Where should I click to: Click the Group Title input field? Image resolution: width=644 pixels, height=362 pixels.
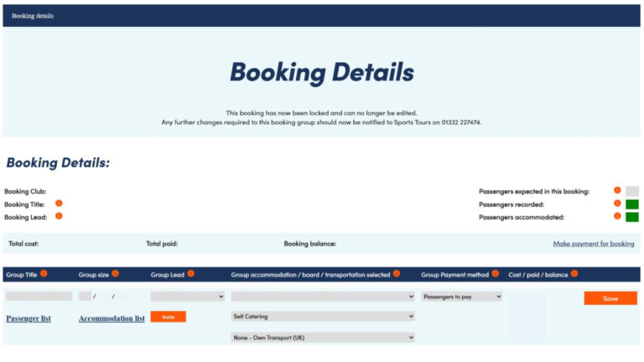click(x=39, y=297)
